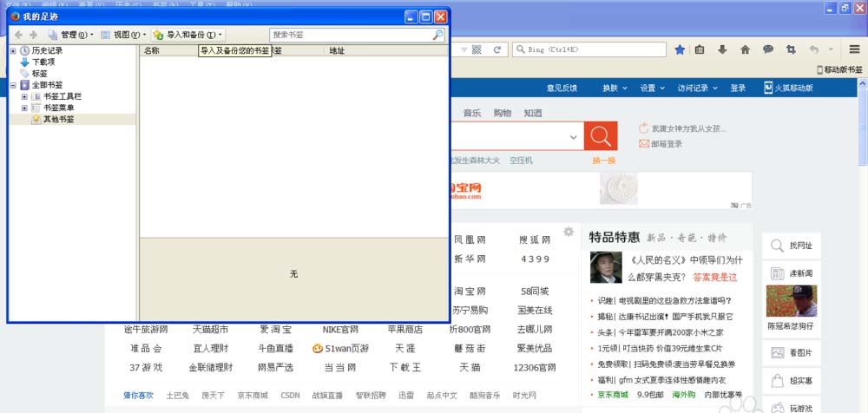Open the 51wan页游 link with smiley icon
The width and height of the screenshot is (868, 413).
pyautogui.click(x=340, y=349)
